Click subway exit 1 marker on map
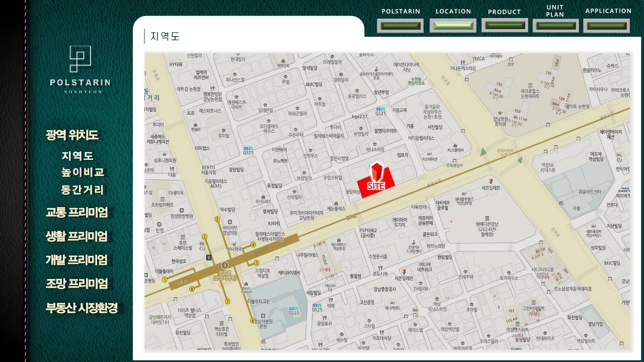 click(x=165, y=280)
